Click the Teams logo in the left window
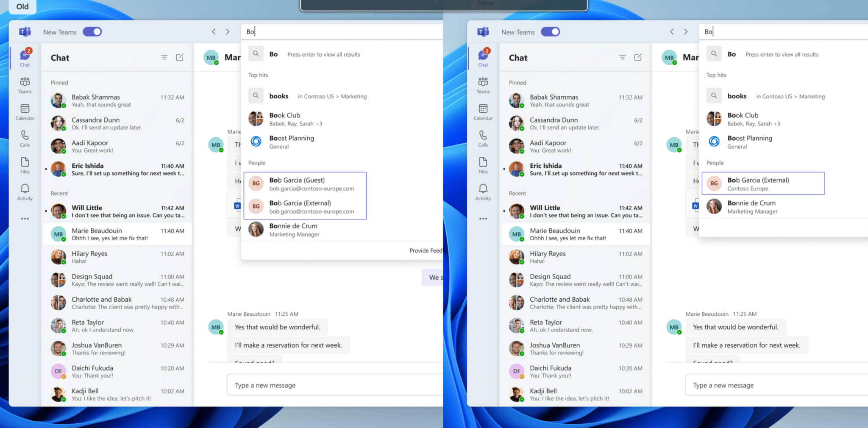The image size is (868, 428). coord(25,32)
